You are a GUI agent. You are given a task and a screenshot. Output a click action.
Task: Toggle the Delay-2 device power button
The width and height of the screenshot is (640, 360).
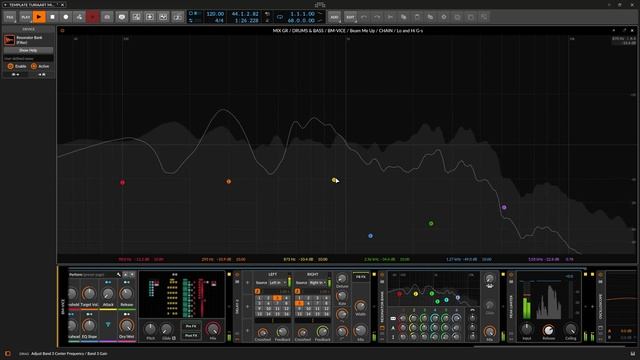pyautogui.click(x=237, y=275)
